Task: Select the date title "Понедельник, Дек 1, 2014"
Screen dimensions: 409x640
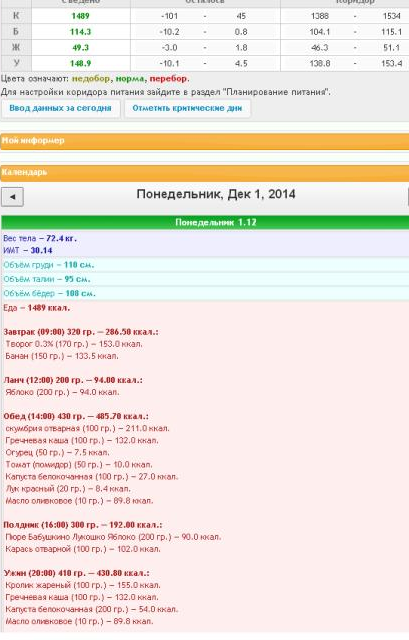Action: (x=216, y=194)
